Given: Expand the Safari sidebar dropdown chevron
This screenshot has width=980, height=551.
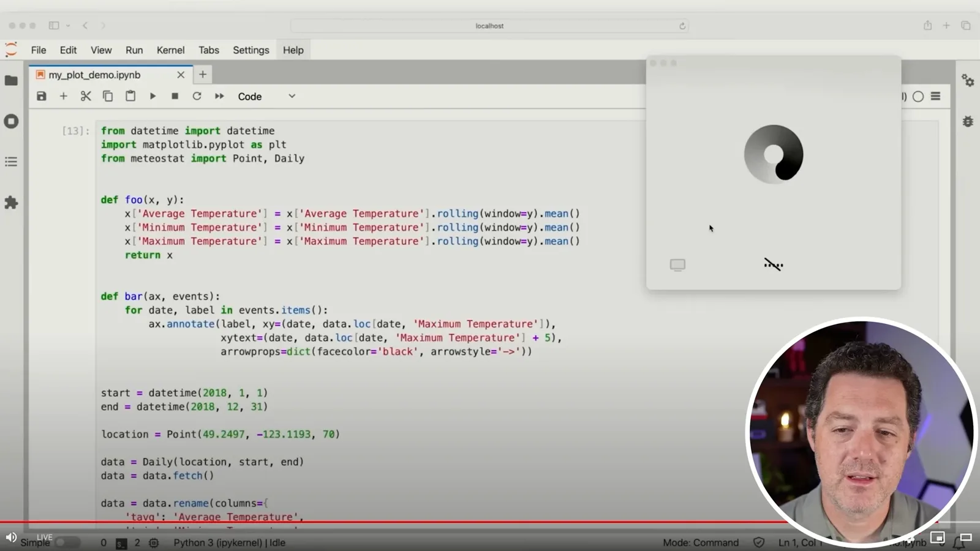Looking at the screenshot, I should point(68,26).
